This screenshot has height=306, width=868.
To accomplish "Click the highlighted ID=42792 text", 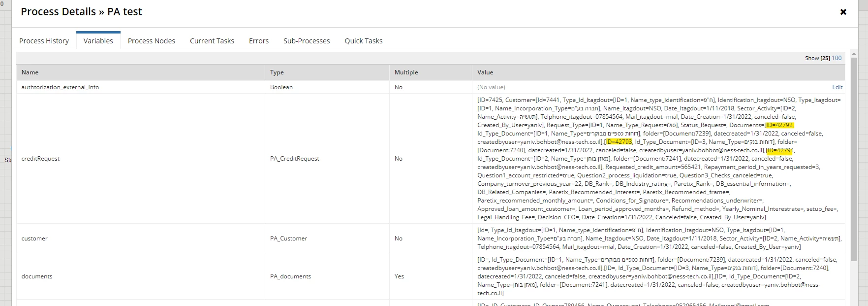I will (x=779, y=125).
